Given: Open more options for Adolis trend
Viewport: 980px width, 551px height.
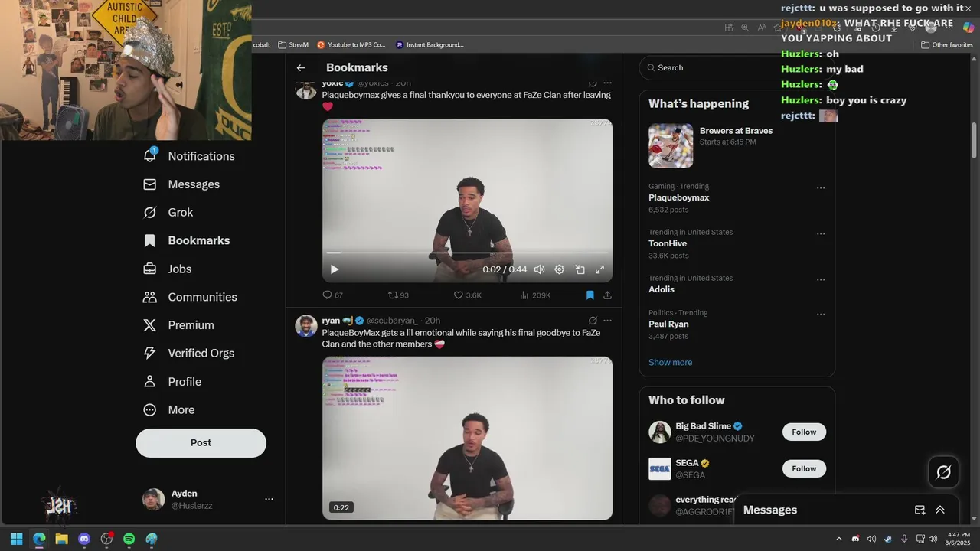Looking at the screenshot, I should [821, 279].
